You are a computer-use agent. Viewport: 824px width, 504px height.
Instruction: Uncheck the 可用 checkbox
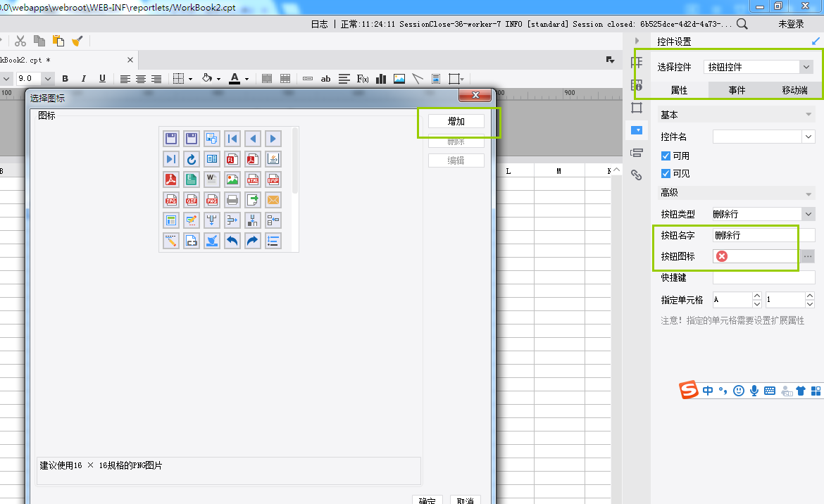(666, 156)
